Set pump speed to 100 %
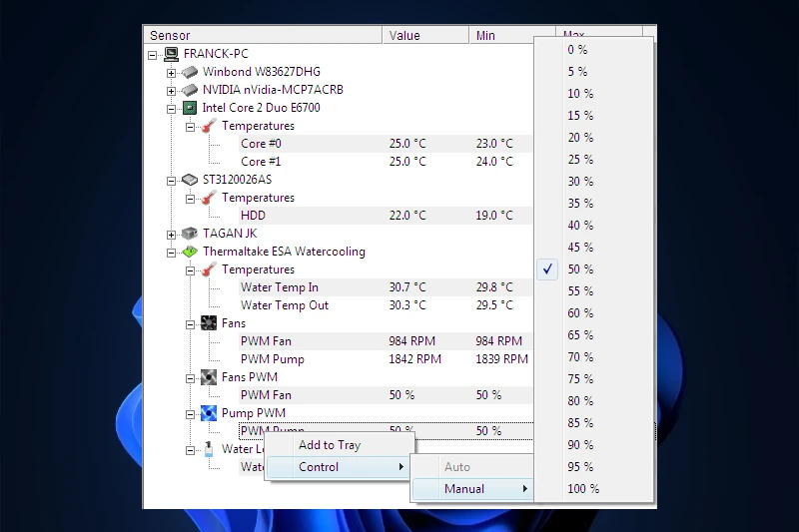799x532 pixels. 593,489
